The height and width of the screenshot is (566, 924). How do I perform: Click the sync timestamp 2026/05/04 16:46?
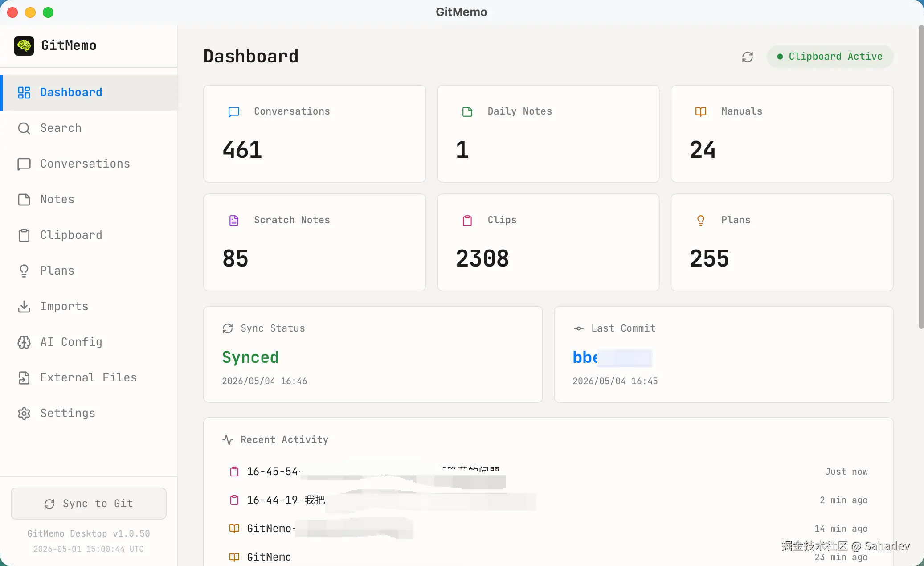265,381
